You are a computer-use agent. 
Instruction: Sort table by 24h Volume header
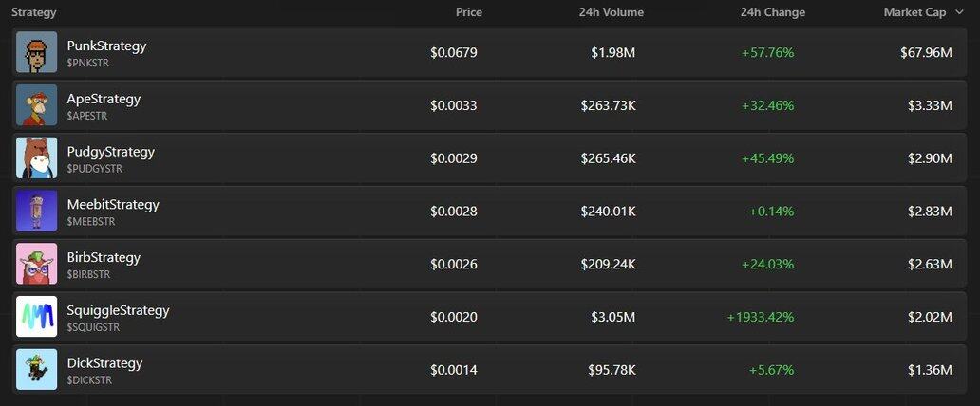(x=612, y=12)
